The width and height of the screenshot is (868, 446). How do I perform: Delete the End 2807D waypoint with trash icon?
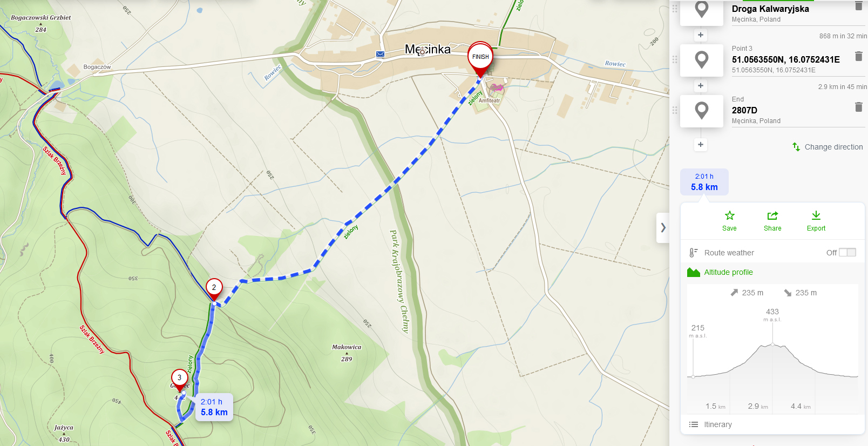point(859,107)
